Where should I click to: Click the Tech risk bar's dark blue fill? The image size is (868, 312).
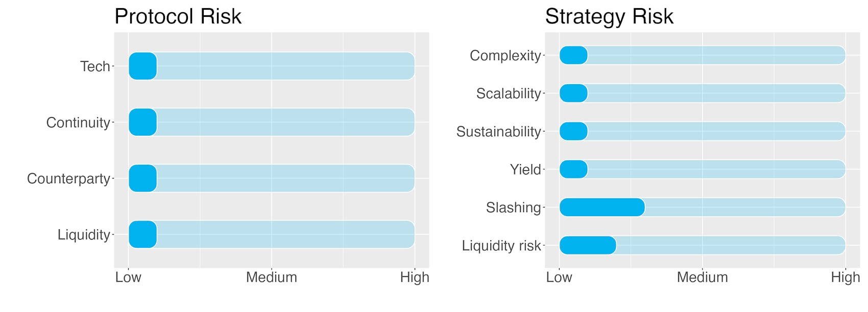[142, 66]
